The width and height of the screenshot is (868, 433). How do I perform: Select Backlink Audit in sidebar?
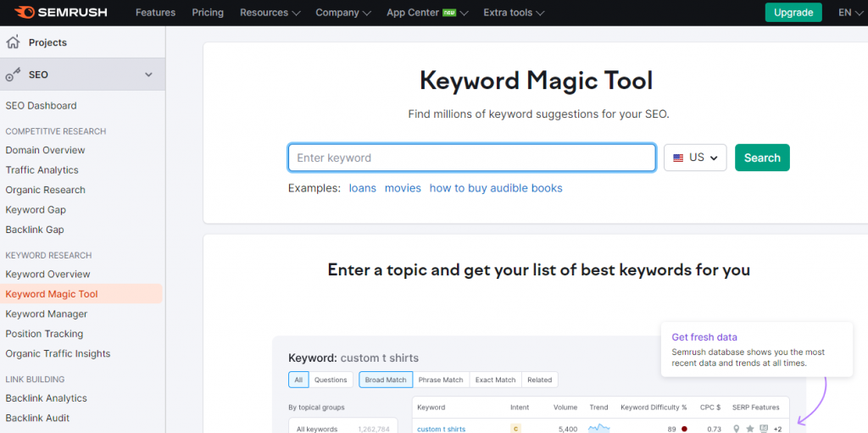point(37,418)
